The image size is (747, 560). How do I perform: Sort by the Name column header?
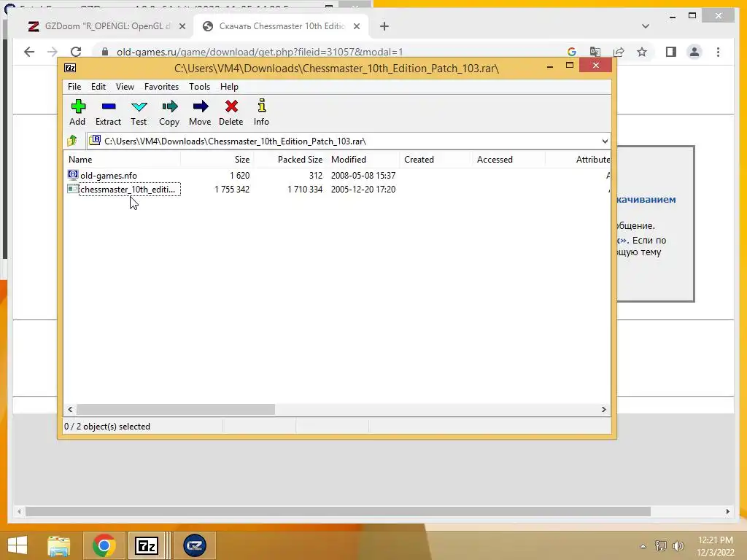pos(122,160)
